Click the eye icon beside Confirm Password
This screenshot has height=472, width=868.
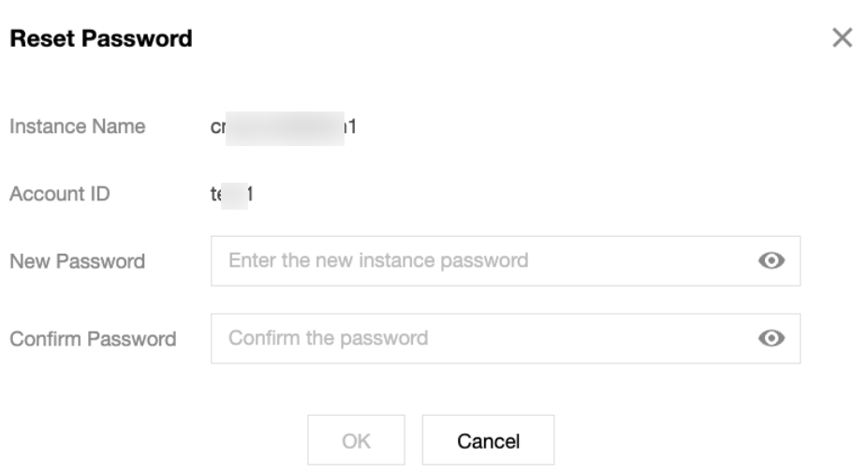[x=771, y=339]
